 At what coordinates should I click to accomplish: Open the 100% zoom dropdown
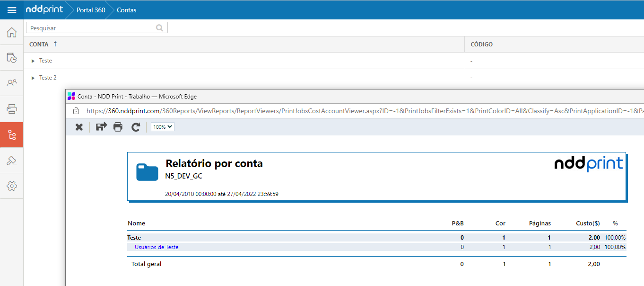click(163, 127)
